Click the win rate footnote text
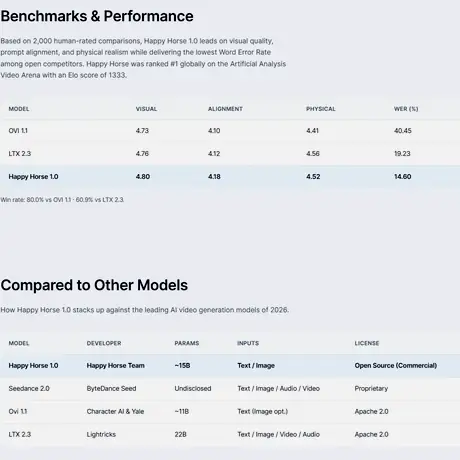Image resolution: width=460 pixels, height=460 pixels. click(62, 200)
